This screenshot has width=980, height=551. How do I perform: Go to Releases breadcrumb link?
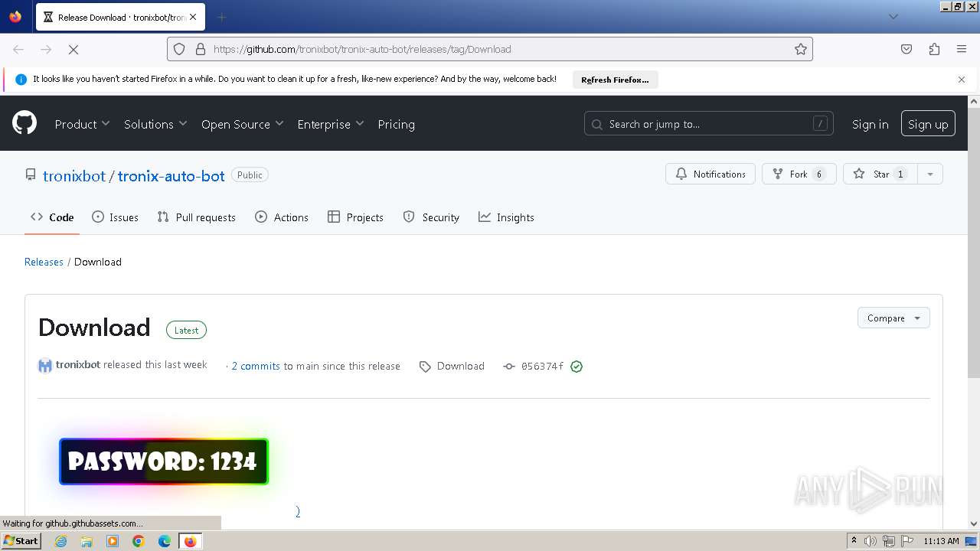tap(44, 262)
